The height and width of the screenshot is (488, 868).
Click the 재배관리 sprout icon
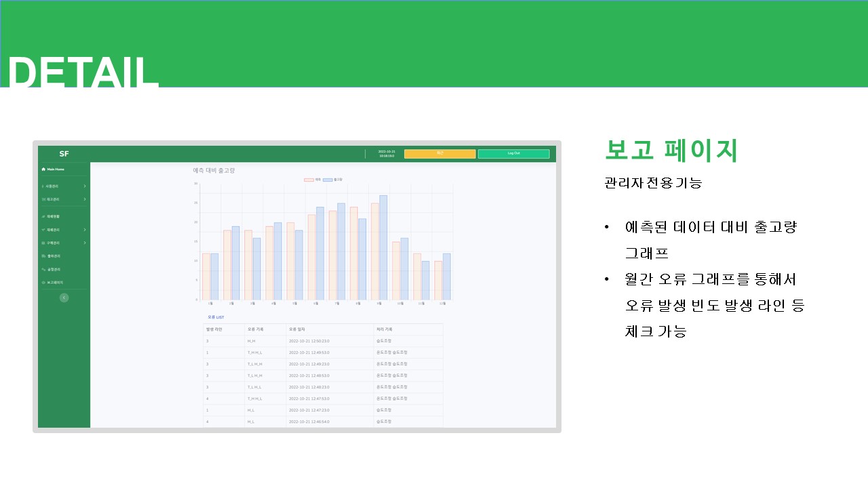point(43,230)
